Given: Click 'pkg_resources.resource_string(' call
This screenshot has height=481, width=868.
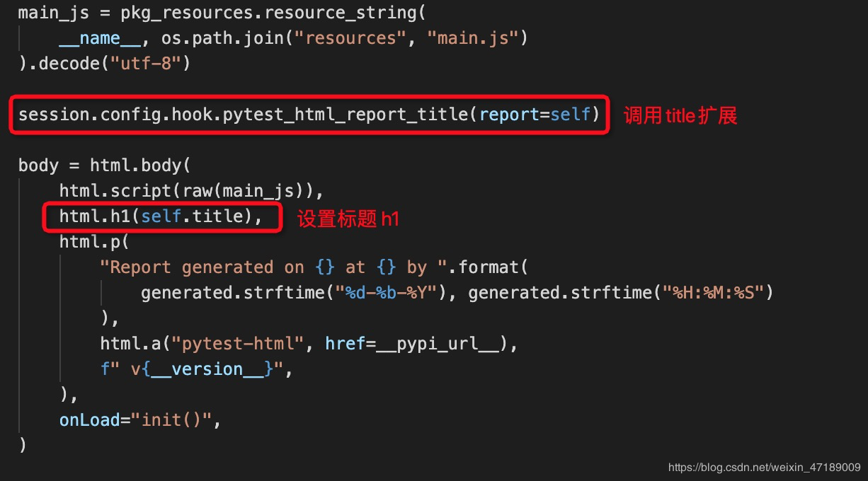Looking at the screenshot, I should tap(273, 13).
